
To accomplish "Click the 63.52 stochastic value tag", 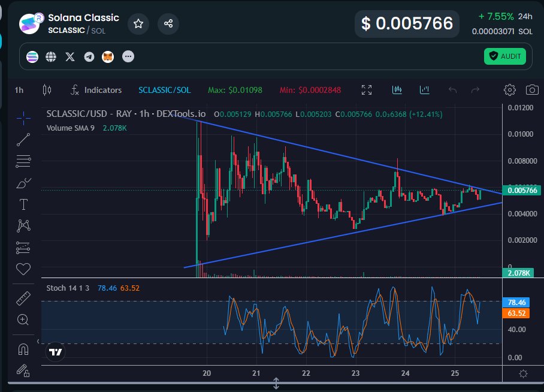I will pos(516,313).
